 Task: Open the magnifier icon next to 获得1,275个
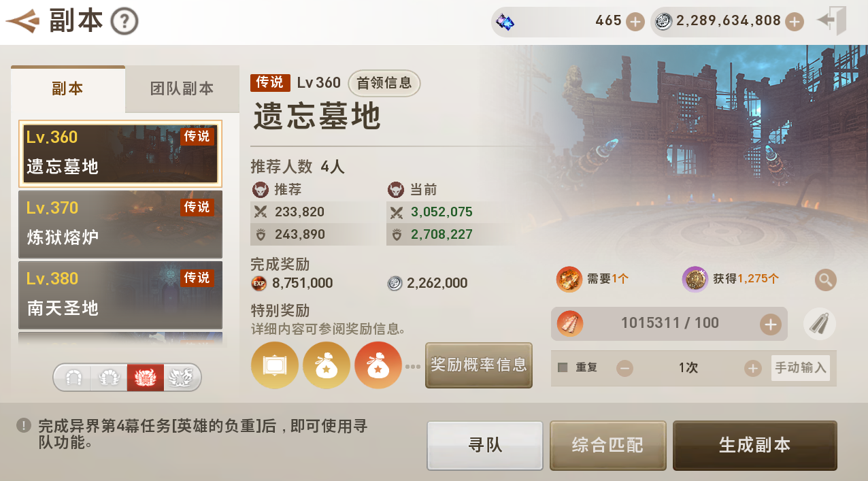[826, 279]
